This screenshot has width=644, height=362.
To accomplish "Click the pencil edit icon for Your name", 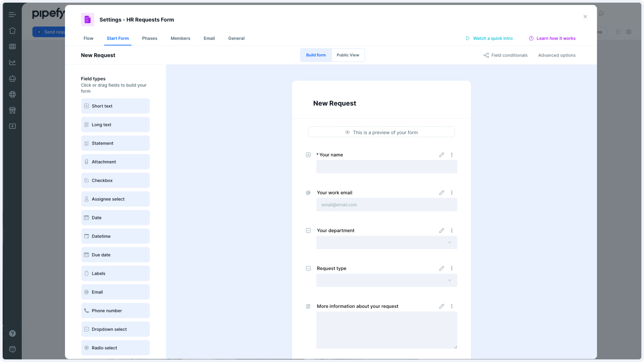I will tap(441, 155).
